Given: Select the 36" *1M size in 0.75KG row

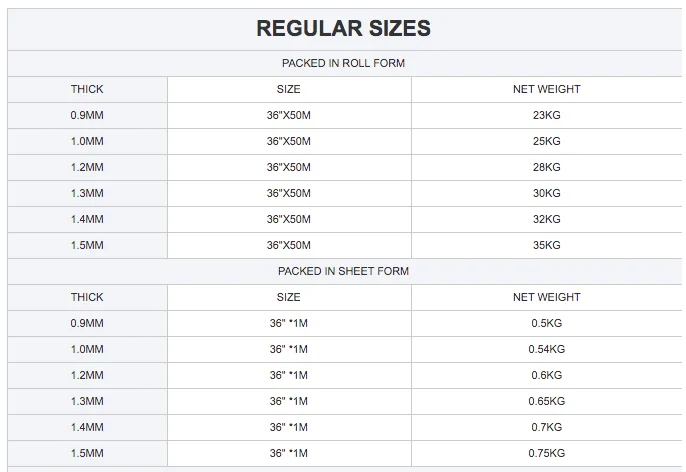Looking at the screenshot, I should (288, 453).
